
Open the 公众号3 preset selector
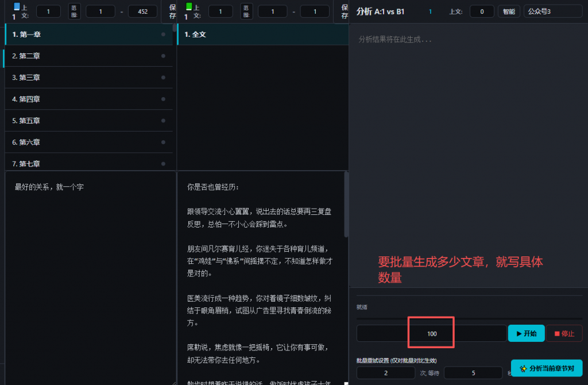pyautogui.click(x=552, y=11)
